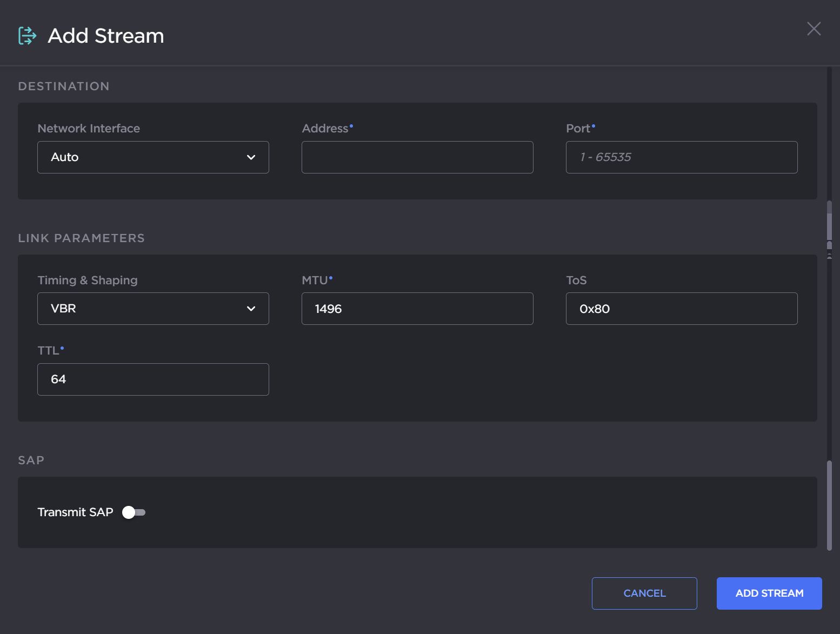840x634 pixels.
Task: Select the MTU field containing 1496
Action: tap(417, 309)
